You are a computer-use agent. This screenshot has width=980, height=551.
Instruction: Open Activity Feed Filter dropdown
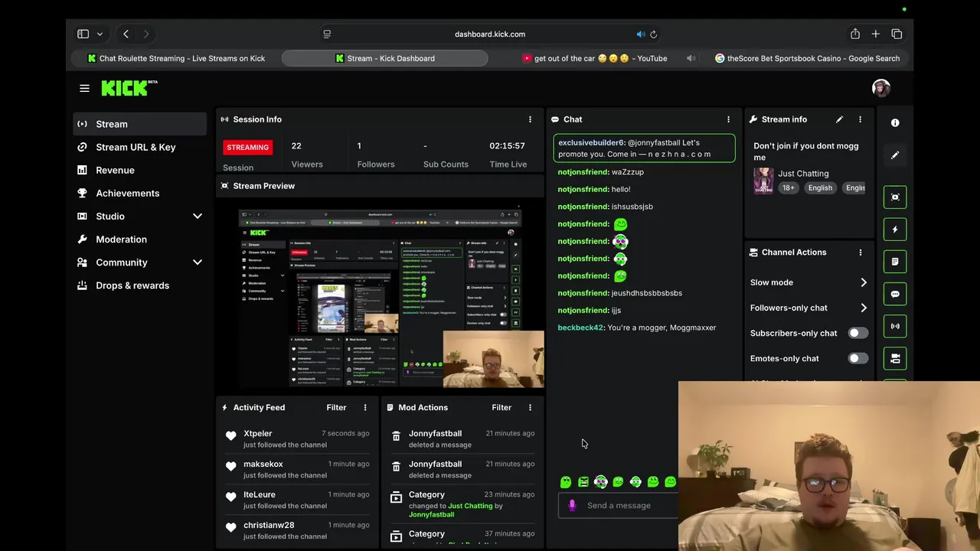click(336, 408)
